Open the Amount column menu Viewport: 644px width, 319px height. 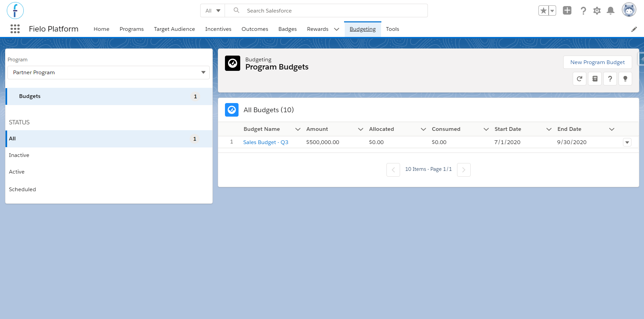(x=361, y=129)
